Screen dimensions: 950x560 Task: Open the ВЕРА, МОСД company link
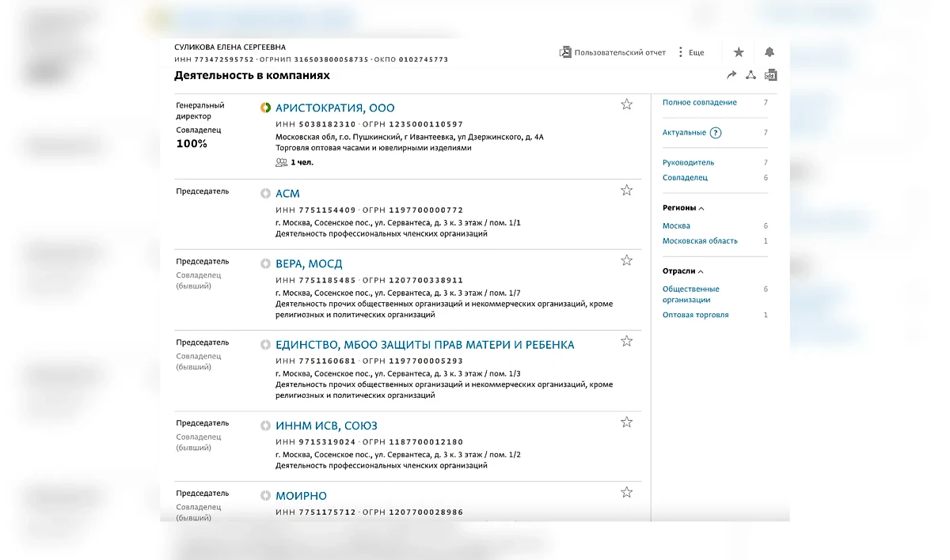point(309,264)
